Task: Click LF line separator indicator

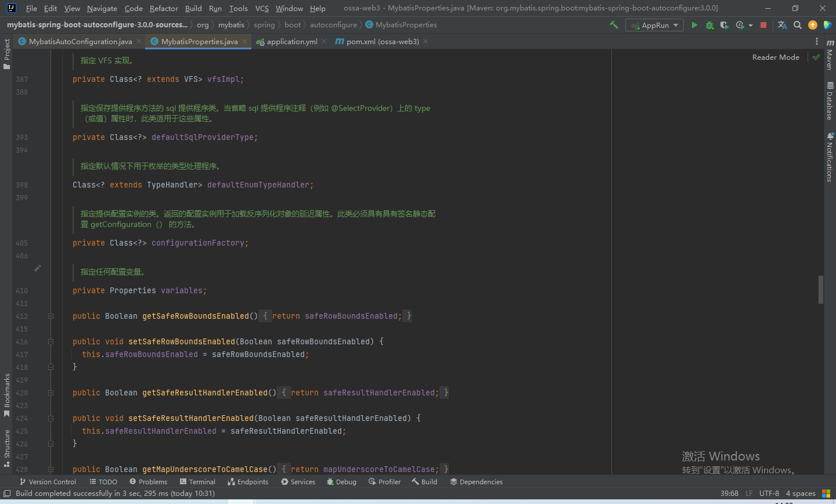Action: click(749, 494)
